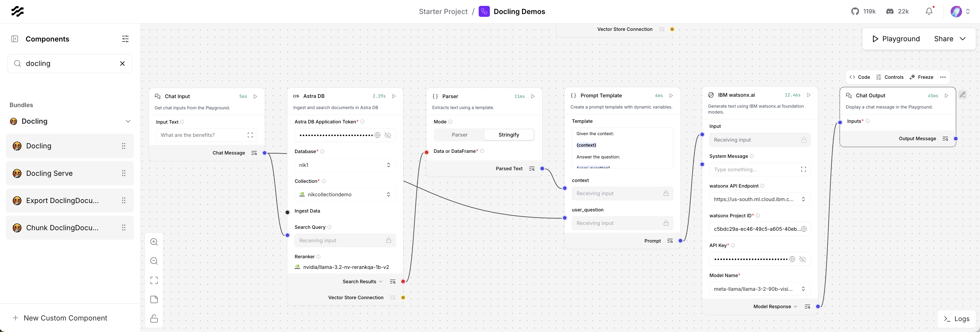
Task: Focus the component search field
Action: (70, 64)
